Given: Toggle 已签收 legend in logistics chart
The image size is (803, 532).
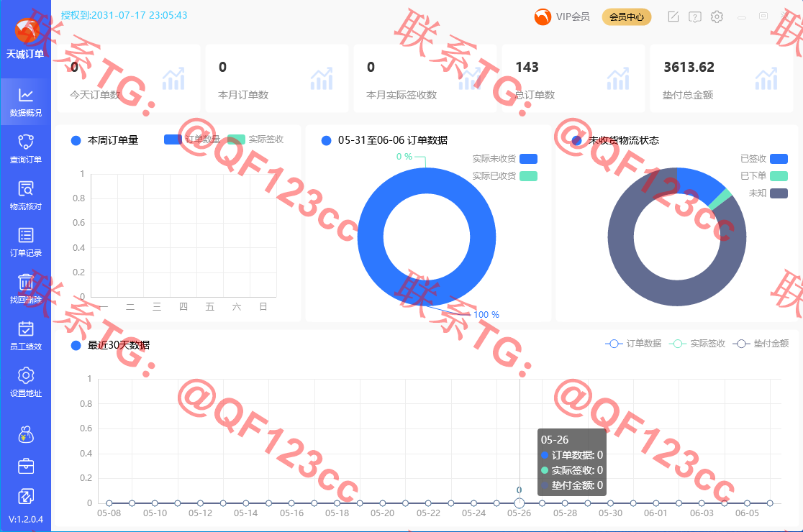Looking at the screenshot, I should (x=764, y=159).
